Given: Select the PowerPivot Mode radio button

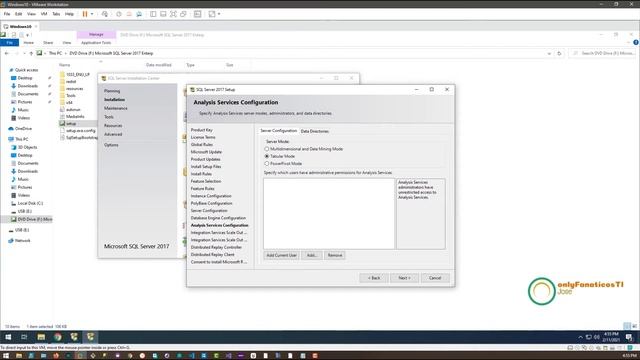Looking at the screenshot, I should click(x=267, y=164).
